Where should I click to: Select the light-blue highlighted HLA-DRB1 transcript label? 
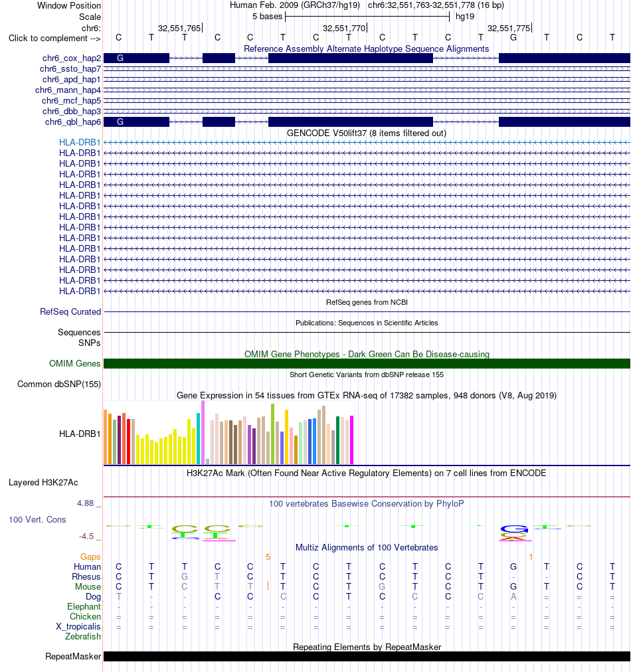click(x=80, y=142)
